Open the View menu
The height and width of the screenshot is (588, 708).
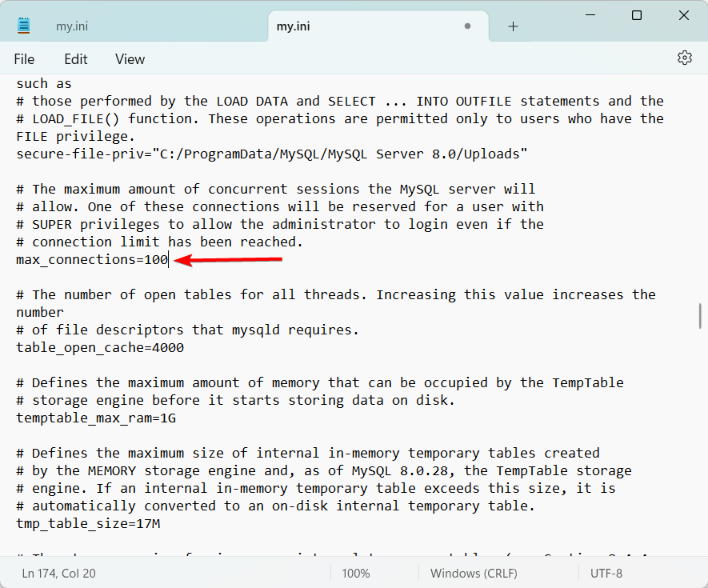point(130,59)
